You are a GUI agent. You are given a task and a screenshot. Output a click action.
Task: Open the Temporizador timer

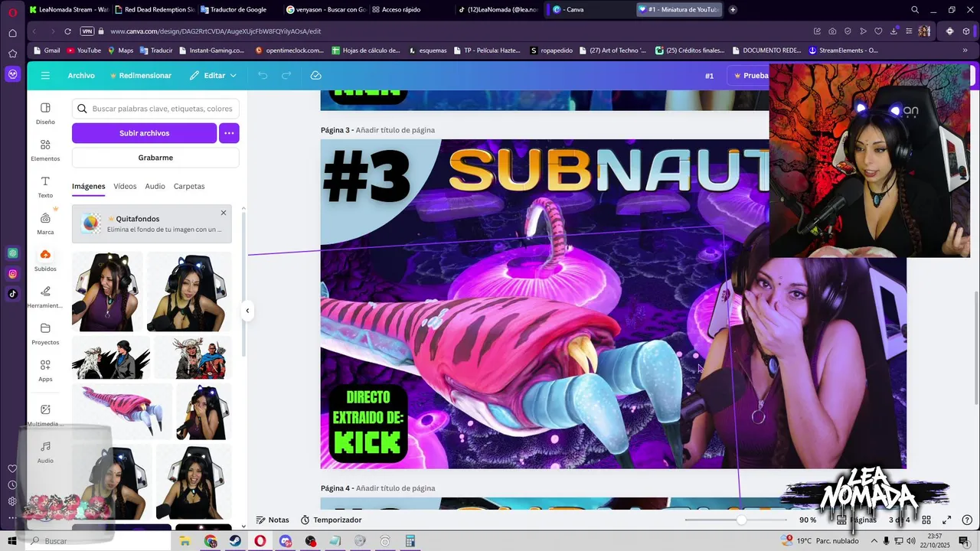pos(331,520)
